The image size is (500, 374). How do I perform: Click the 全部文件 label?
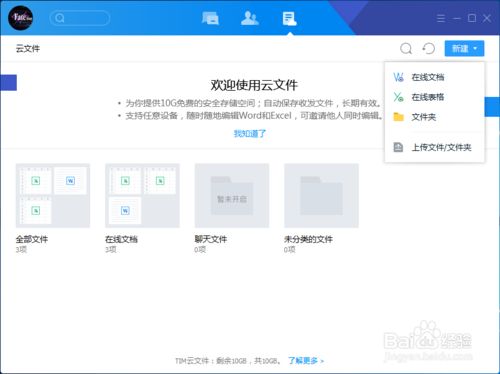(32, 239)
